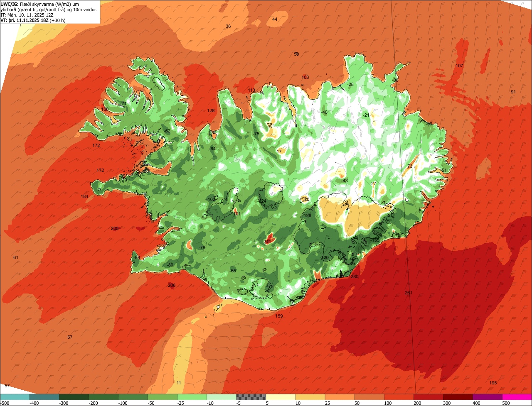The height and width of the screenshot is (406, 532).
Task: Click the map value 107 in the northeast
Action: click(x=459, y=66)
